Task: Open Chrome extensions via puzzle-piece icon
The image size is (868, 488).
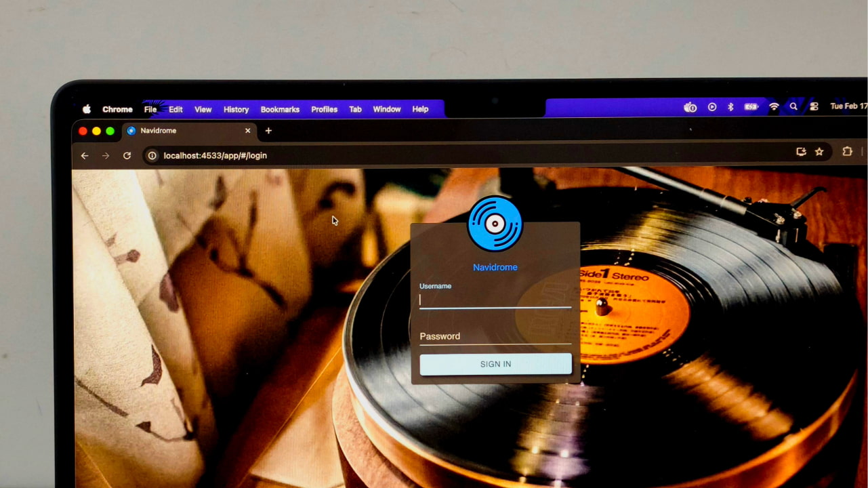Action: point(847,152)
